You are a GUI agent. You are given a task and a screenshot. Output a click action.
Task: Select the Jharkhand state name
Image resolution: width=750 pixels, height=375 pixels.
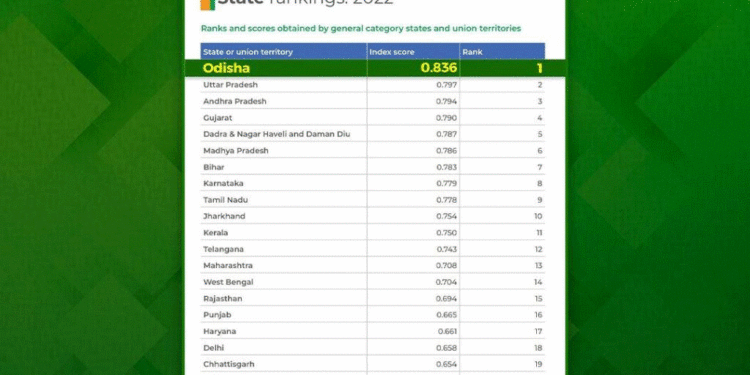pos(224,216)
